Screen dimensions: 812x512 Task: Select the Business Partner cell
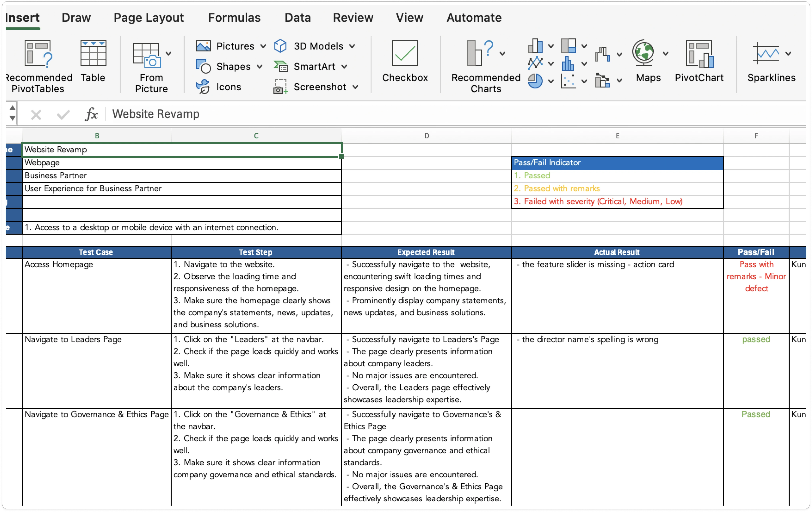(182, 176)
